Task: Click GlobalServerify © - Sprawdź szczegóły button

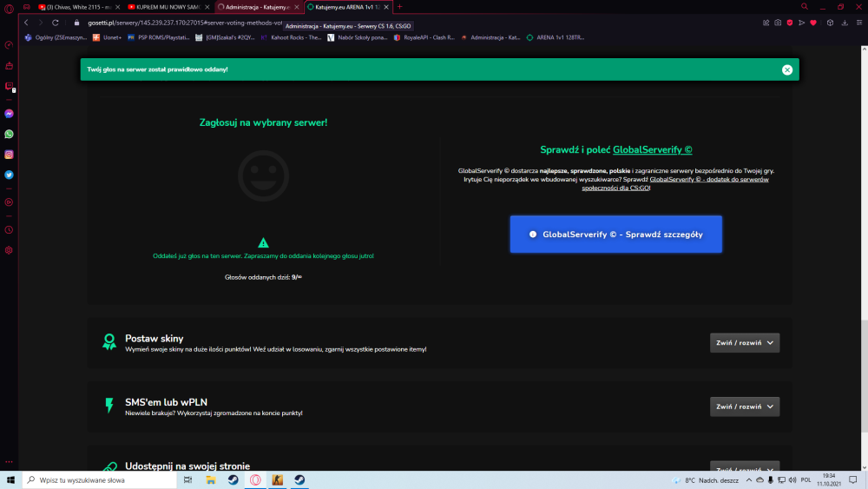Action: (615, 235)
